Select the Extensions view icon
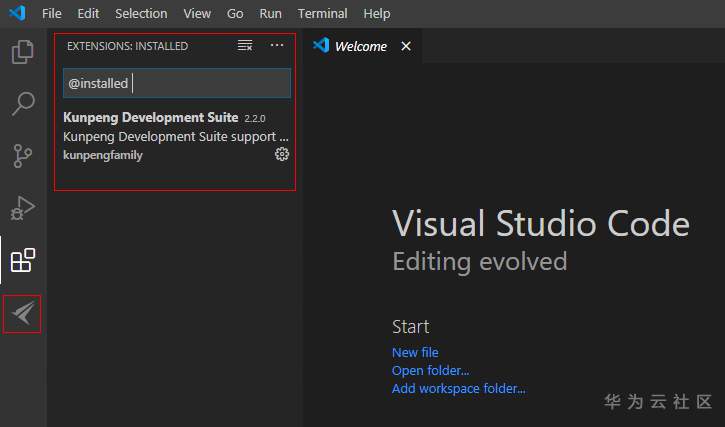 pos(22,261)
